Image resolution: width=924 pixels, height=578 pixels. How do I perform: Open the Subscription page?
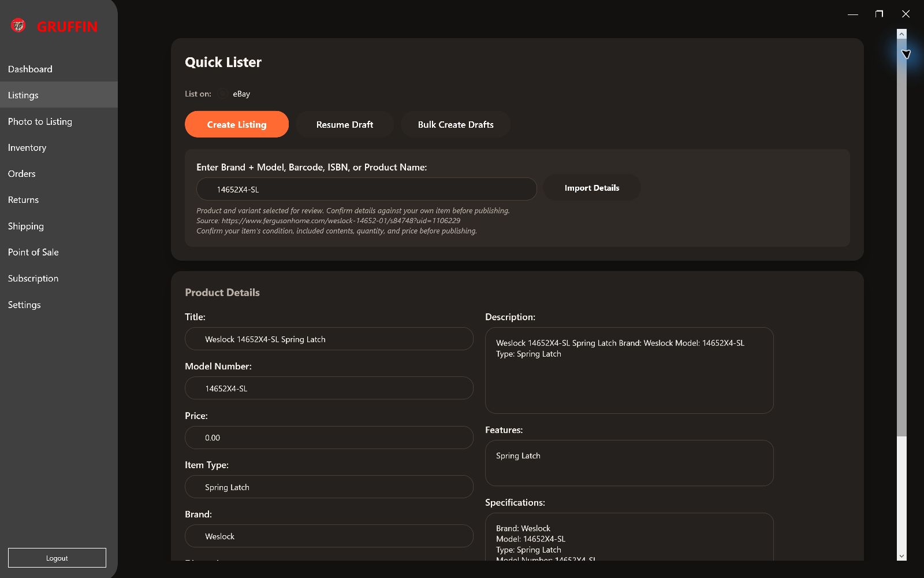[59, 278]
